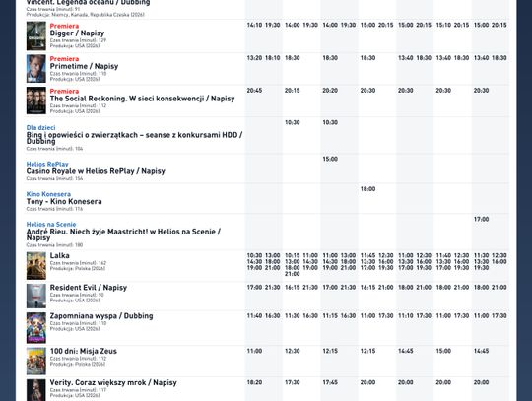Open the Resident Evil / Napisy title
This screenshot has height=401, width=532.
click(x=89, y=288)
